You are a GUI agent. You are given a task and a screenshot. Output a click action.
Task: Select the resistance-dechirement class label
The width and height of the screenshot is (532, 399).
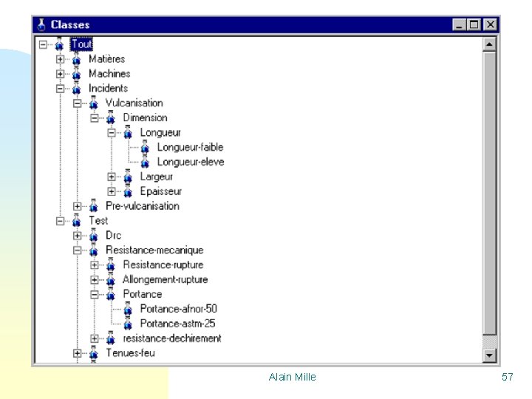172,338
